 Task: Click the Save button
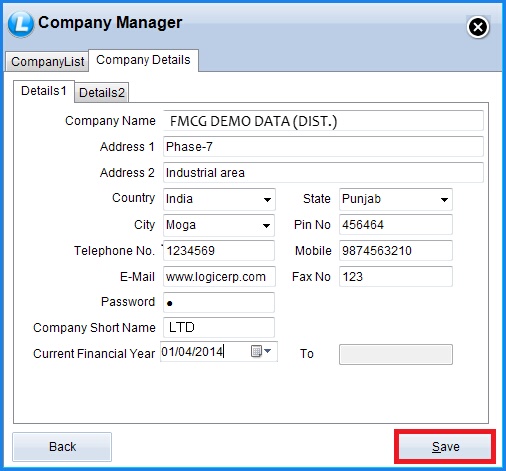pyautogui.click(x=445, y=447)
